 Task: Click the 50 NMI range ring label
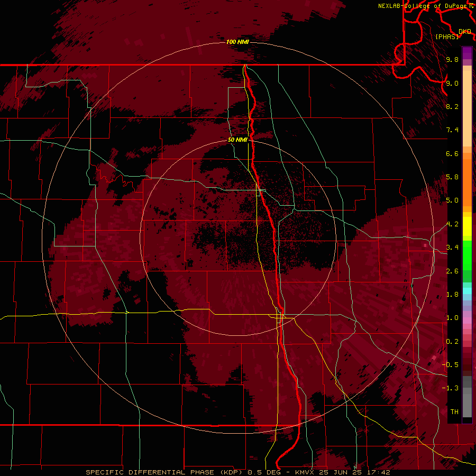coord(237,140)
